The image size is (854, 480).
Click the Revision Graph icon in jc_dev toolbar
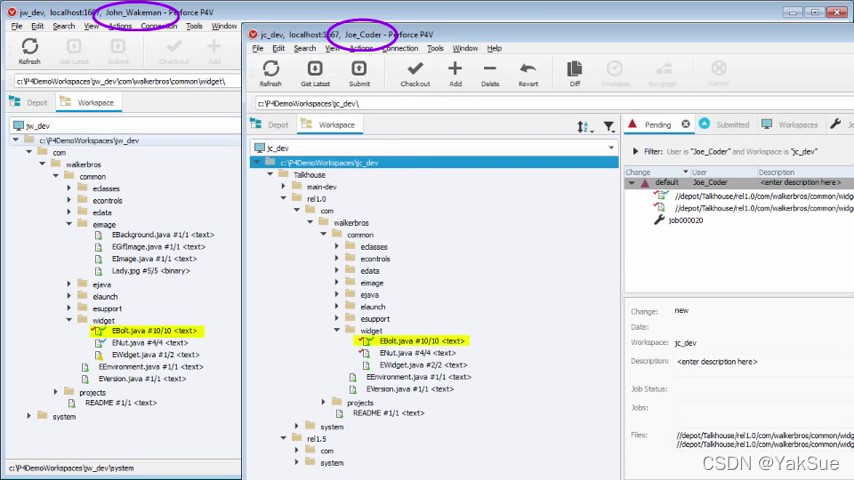(663, 69)
